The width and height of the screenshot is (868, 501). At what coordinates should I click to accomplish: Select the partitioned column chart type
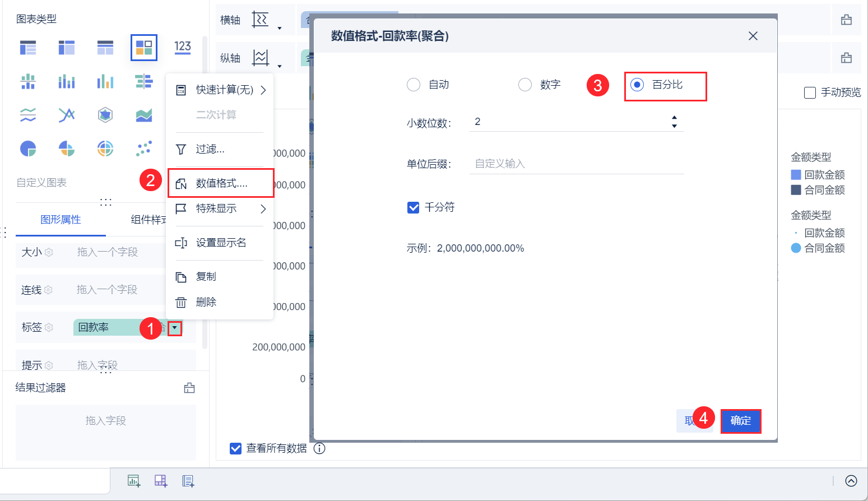(x=28, y=82)
